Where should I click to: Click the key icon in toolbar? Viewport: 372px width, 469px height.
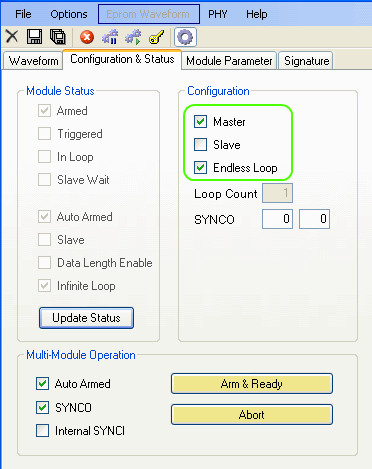pos(157,37)
